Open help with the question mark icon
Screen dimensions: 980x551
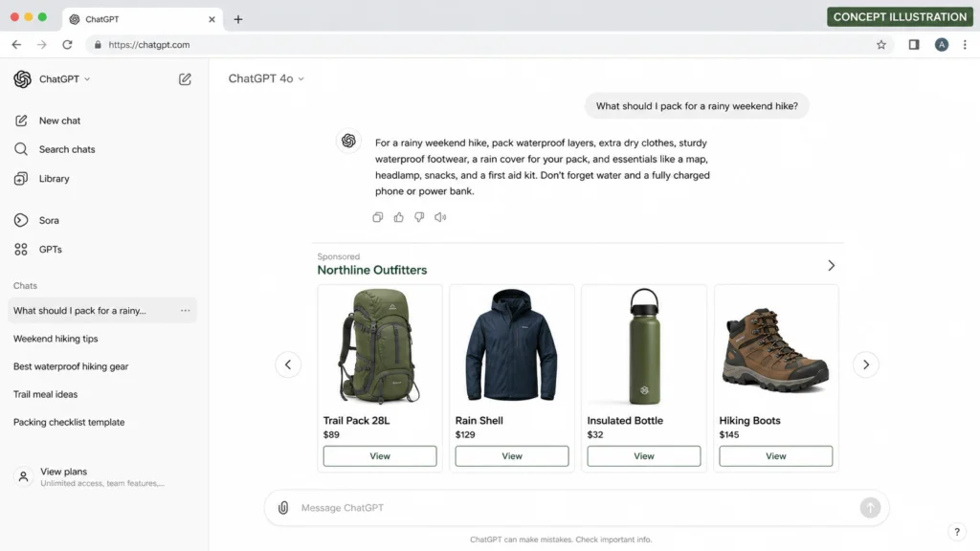click(x=957, y=532)
